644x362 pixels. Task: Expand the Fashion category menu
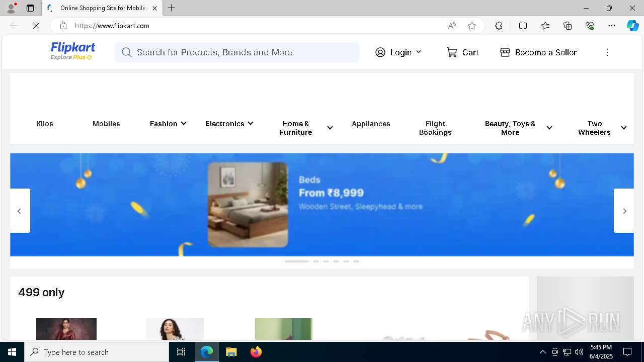tap(168, 124)
